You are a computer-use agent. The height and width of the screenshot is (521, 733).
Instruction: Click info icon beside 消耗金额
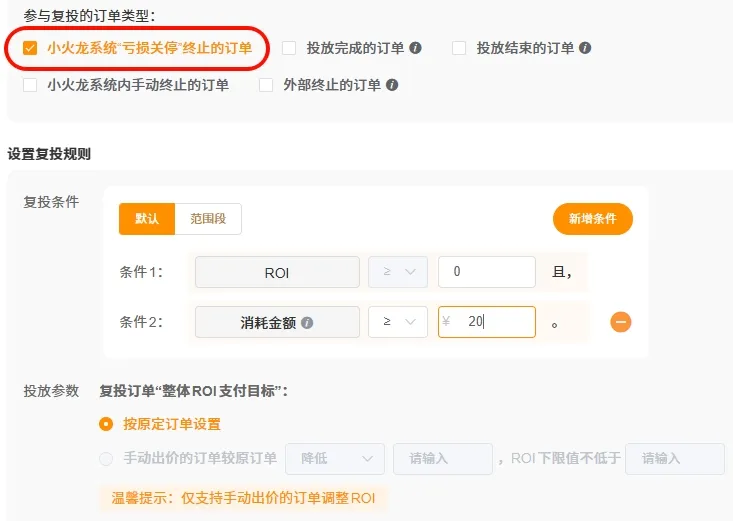[307, 323]
